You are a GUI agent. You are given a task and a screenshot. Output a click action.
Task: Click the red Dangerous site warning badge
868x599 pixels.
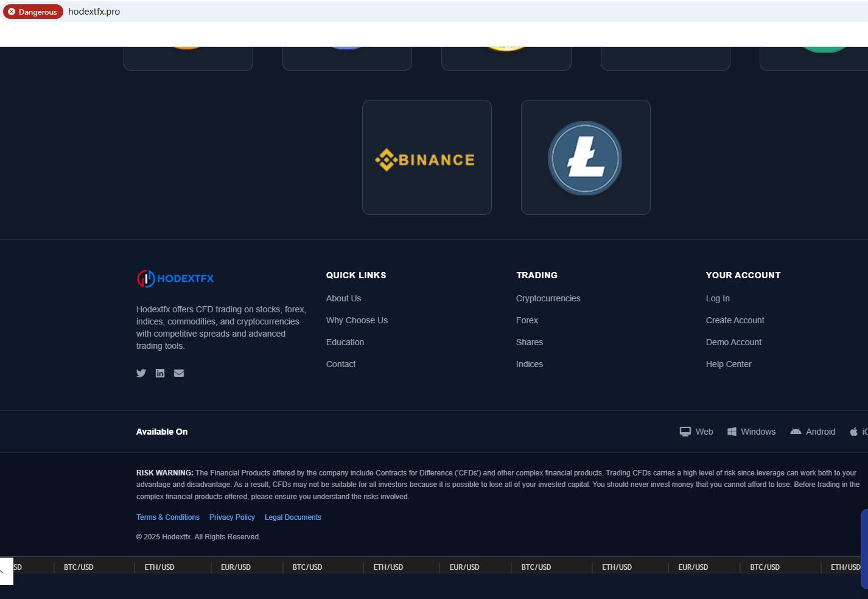pos(33,12)
